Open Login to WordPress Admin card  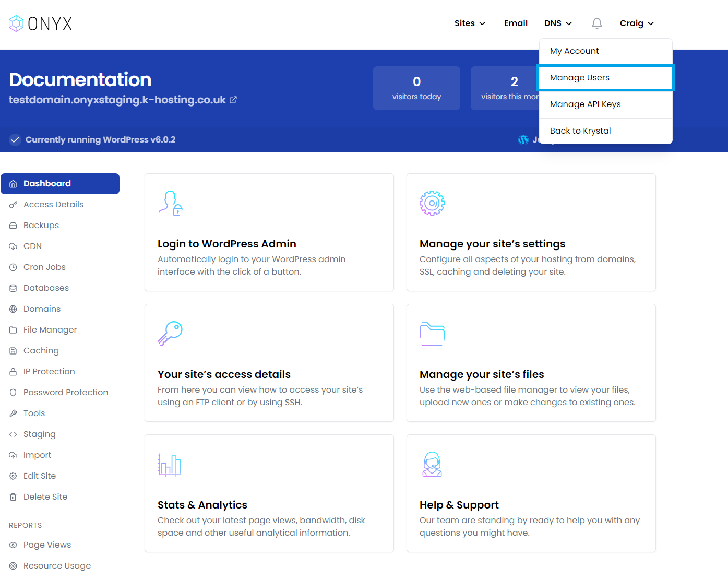(x=269, y=232)
